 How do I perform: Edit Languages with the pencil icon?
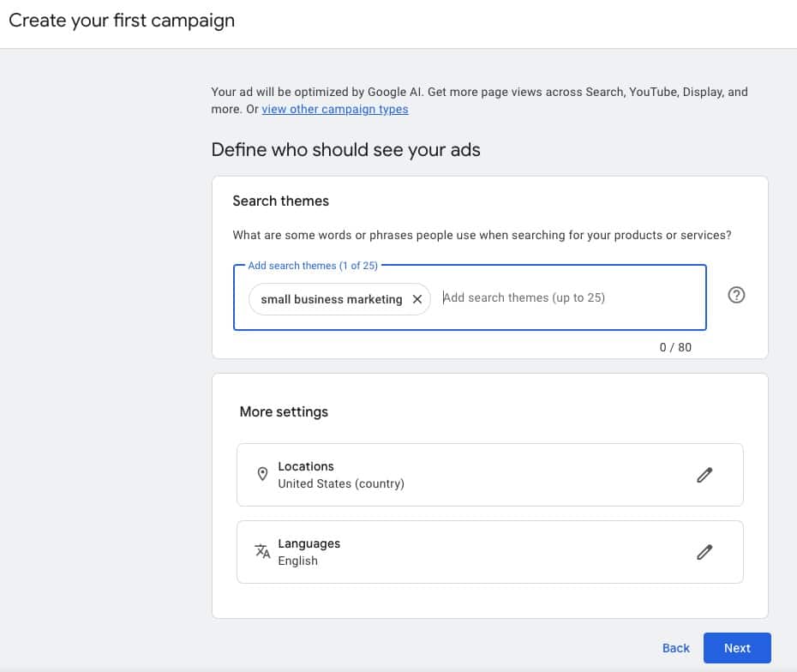pos(704,552)
